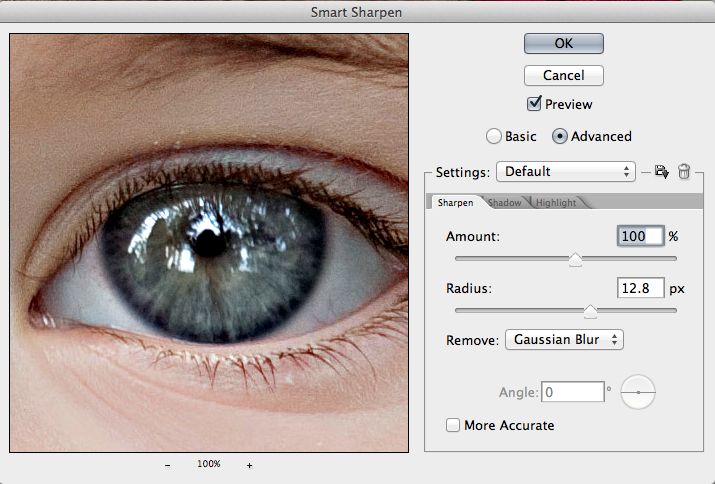
Task: Click the angle dial control
Action: (x=638, y=392)
